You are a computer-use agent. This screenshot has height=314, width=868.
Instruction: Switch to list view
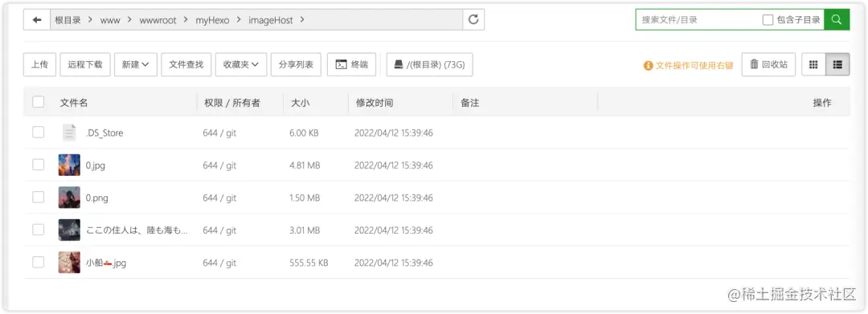tap(837, 65)
